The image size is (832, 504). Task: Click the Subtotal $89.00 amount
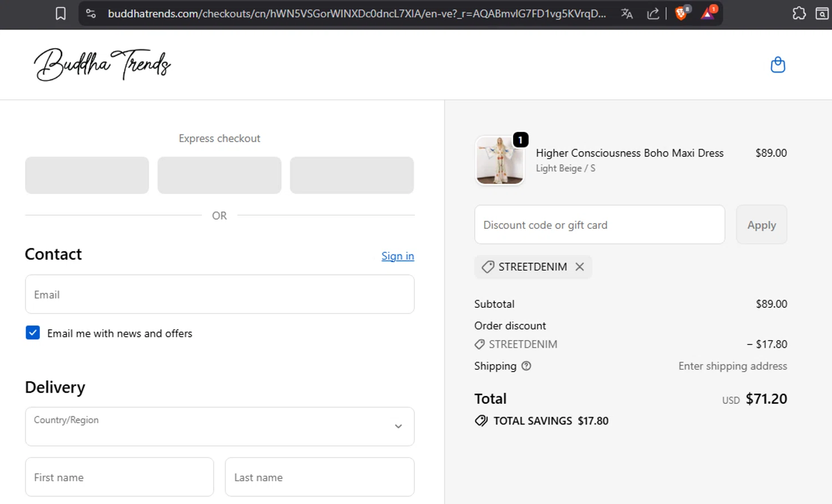coord(772,304)
